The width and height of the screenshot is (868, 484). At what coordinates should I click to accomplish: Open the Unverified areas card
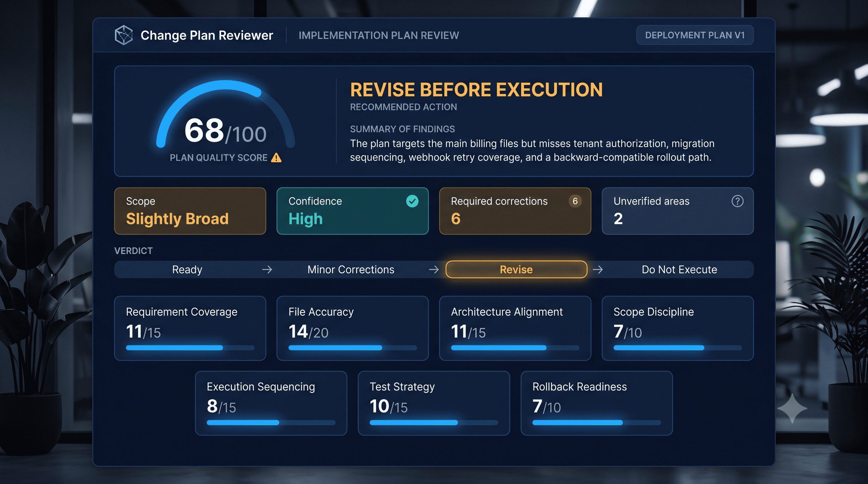pyautogui.click(x=677, y=211)
